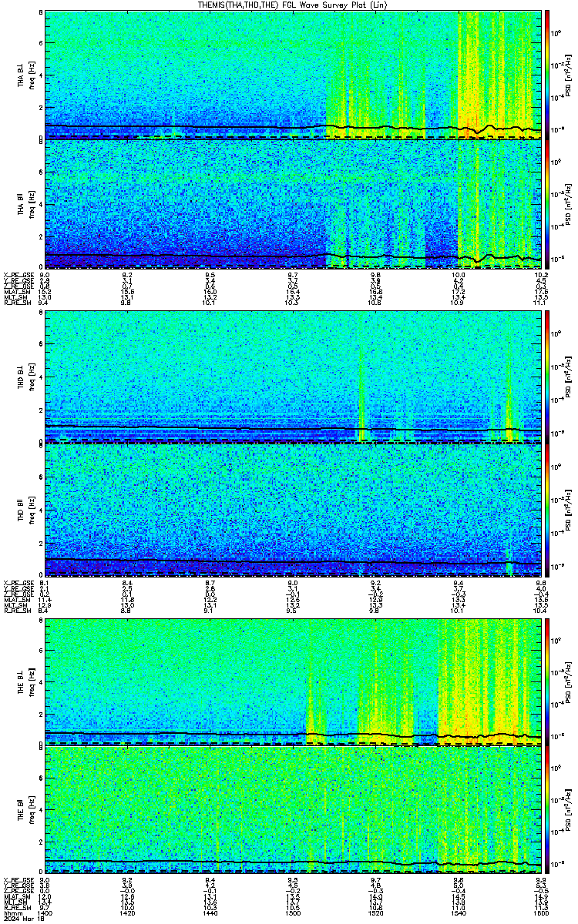Select the THA B-perpendicular axis label
Viewport: 578px width, 924px height.
click(x=22, y=75)
